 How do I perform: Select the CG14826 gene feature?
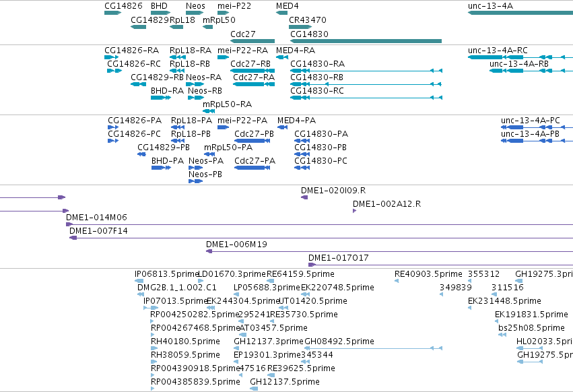pyautogui.click(x=112, y=13)
